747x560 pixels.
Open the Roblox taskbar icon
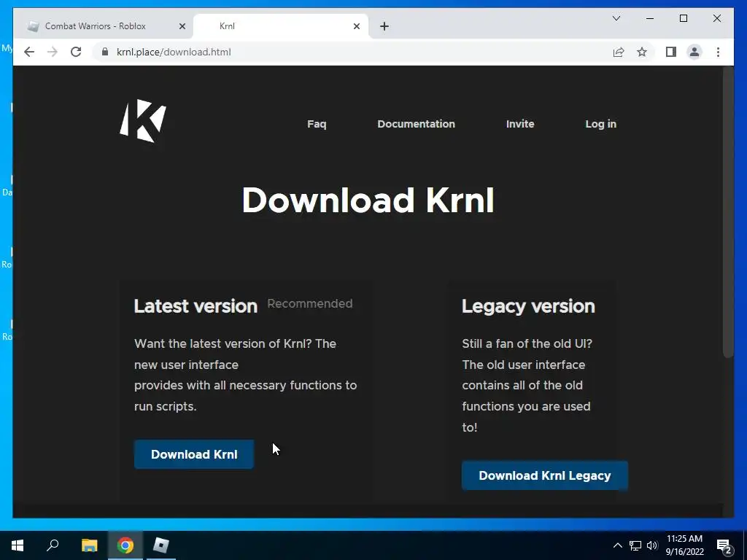point(161,545)
